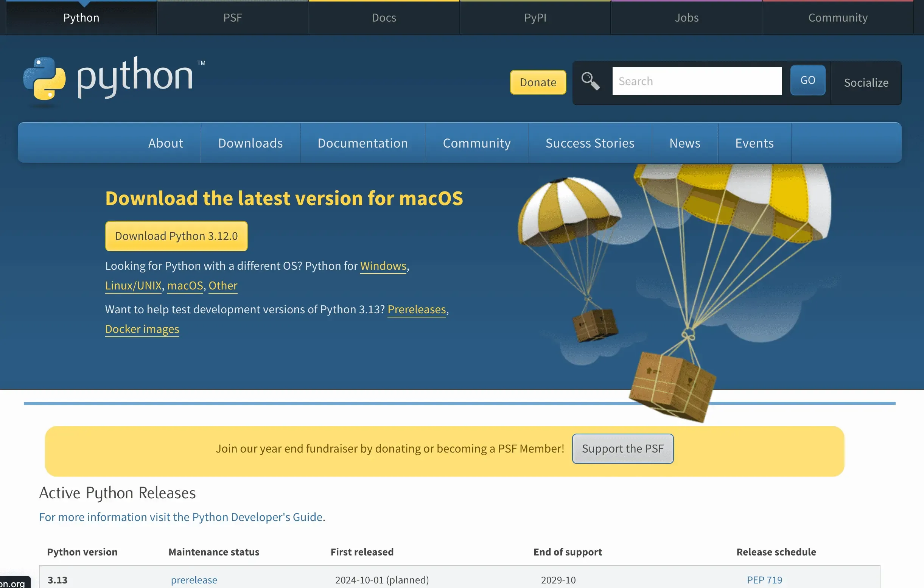Open the PEP 719 release schedule link

764,580
